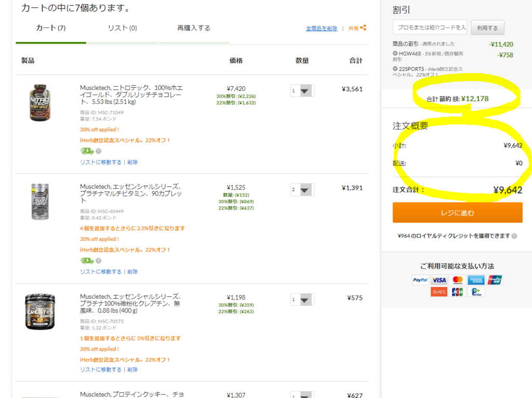Click product discount -¥11,420 value
This screenshot has width=532, height=398.
[501, 45]
